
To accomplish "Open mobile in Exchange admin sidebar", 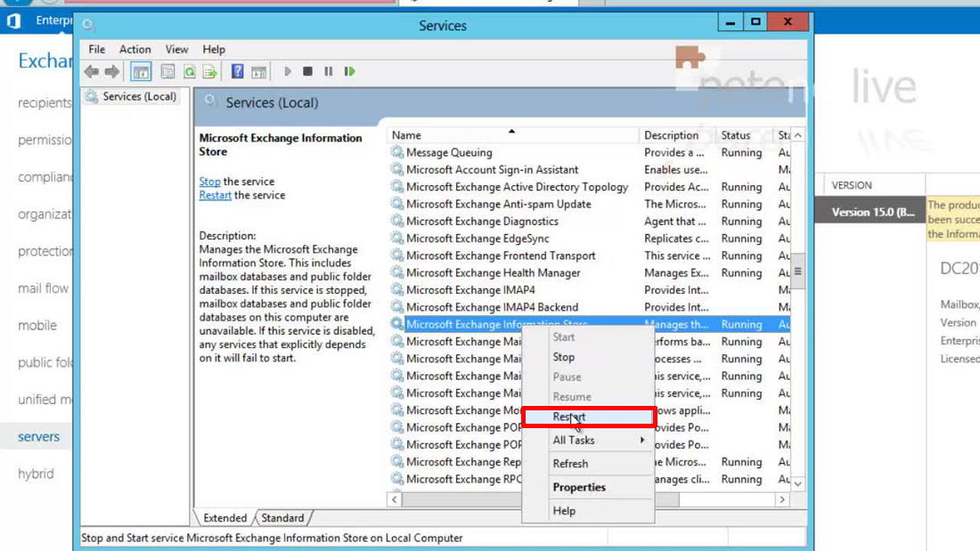I will point(37,326).
